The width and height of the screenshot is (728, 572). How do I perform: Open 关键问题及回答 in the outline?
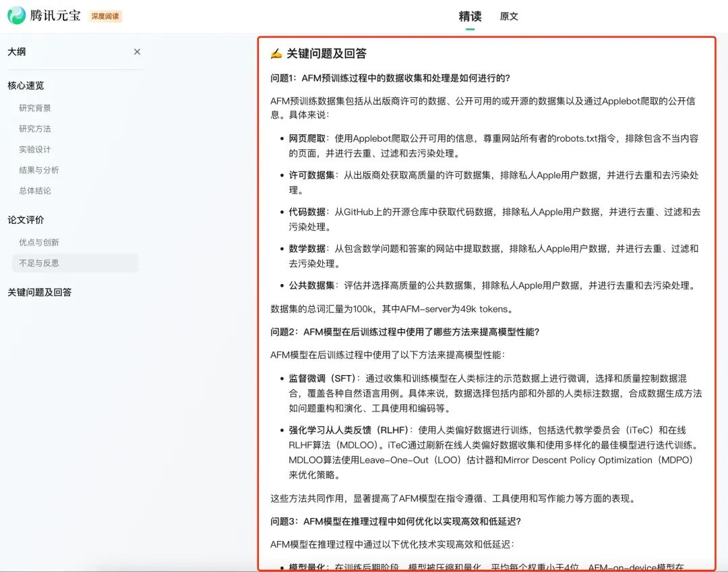(40, 292)
